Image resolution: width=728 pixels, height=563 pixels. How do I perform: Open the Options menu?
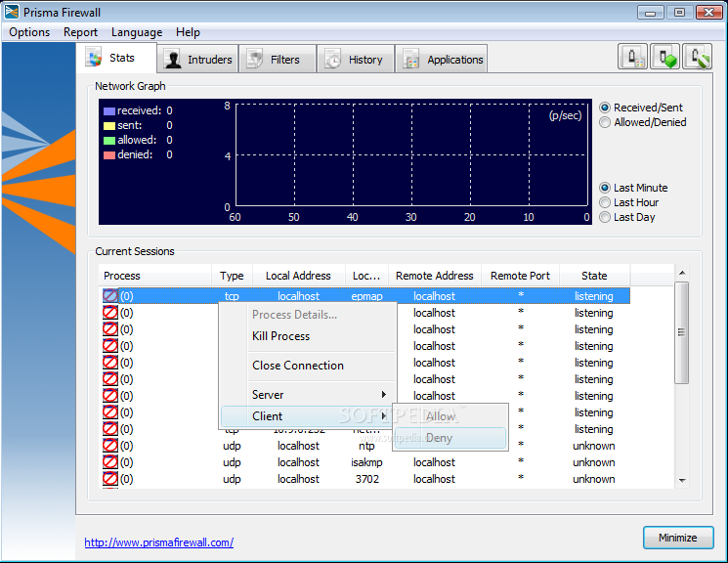click(x=29, y=32)
